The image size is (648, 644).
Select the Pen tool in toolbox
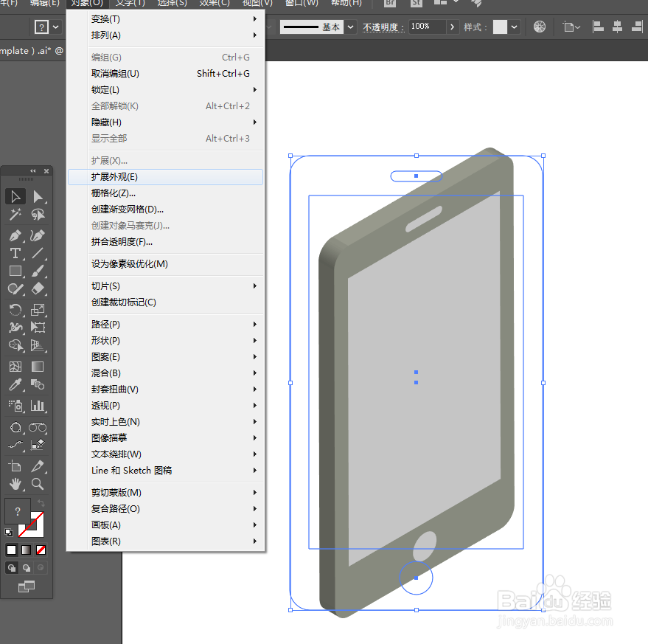point(15,235)
